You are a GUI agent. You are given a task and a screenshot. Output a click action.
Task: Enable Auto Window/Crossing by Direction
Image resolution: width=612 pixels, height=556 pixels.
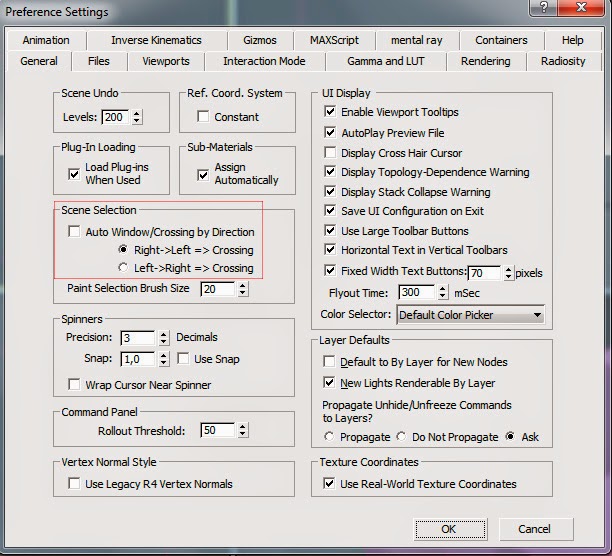tap(74, 231)
